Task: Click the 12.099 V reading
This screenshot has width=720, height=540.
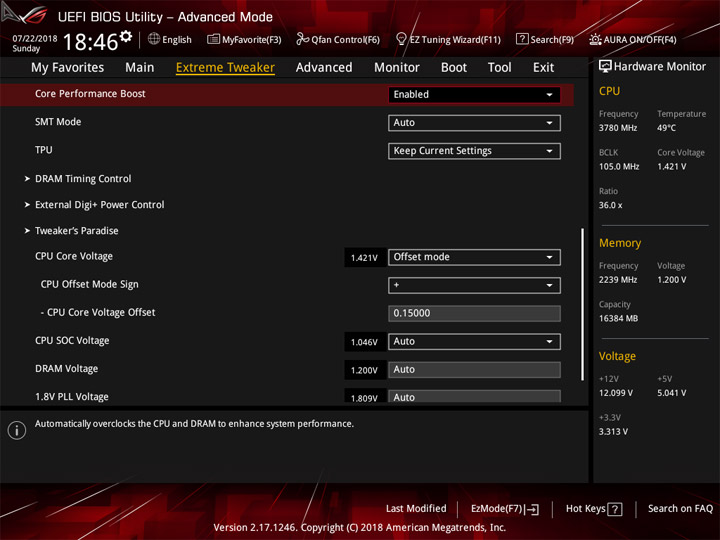Action: (615, 393)
